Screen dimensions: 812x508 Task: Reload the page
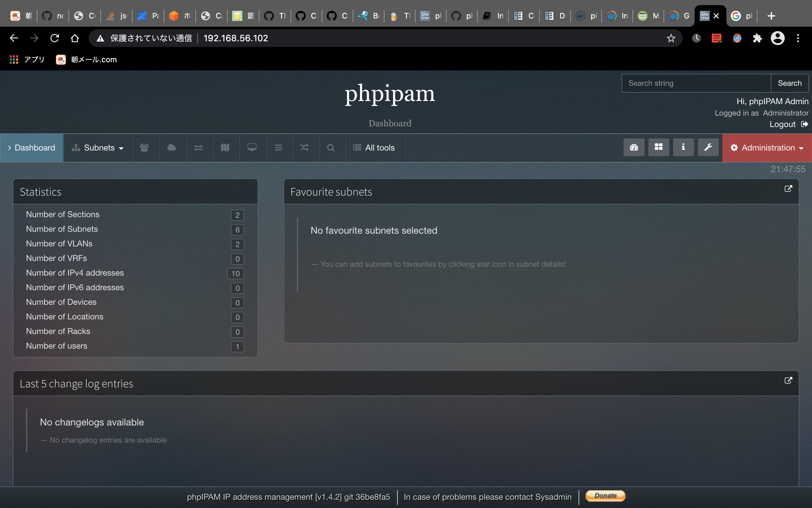(x=55, y=38)
